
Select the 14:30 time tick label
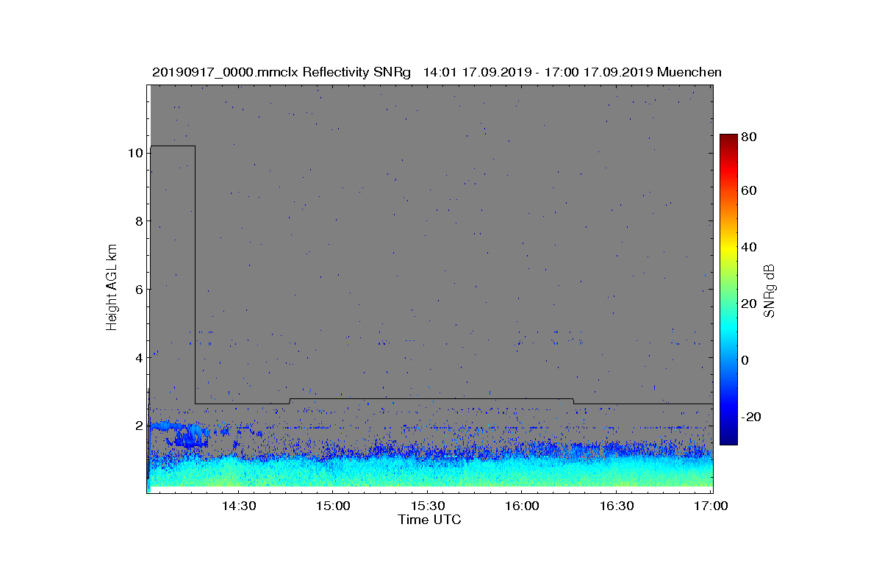pos(237,506)
